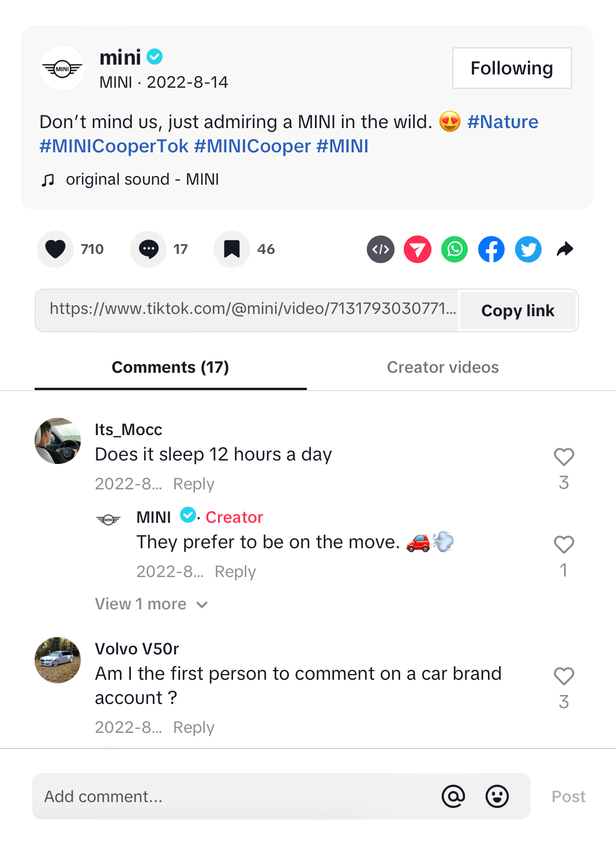
Task: Share the video on Facebook
Action: 491,249
